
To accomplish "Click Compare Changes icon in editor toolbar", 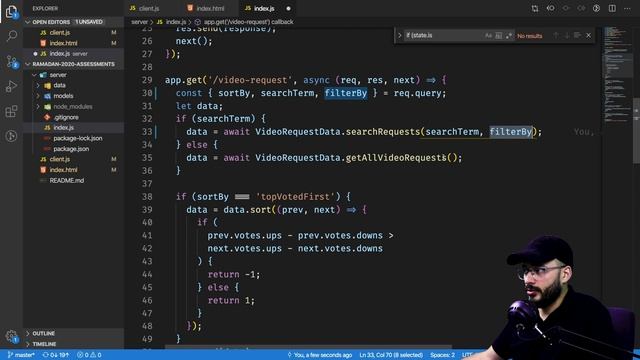I will click(x=535, y=8).
